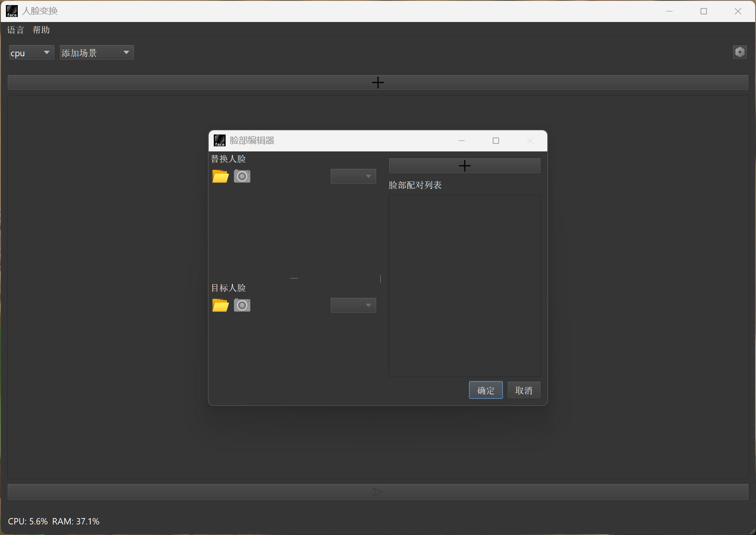Viewport: 756px width, 535px height.
Task: Open the 添加场景 dropdown
Action: pos(97,53)
